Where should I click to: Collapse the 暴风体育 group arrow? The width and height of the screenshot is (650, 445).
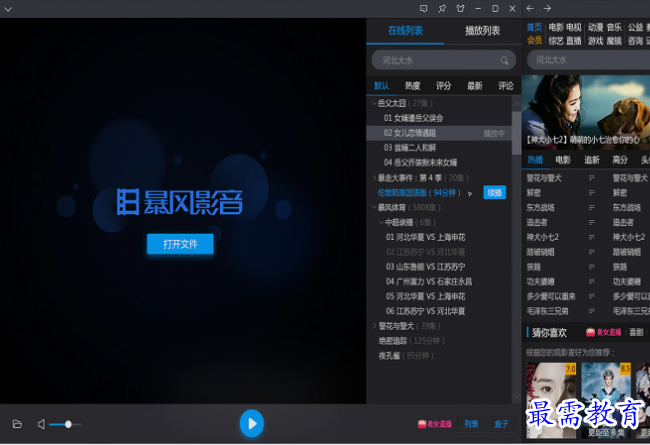pyautogui.click(x=374, y=207)
